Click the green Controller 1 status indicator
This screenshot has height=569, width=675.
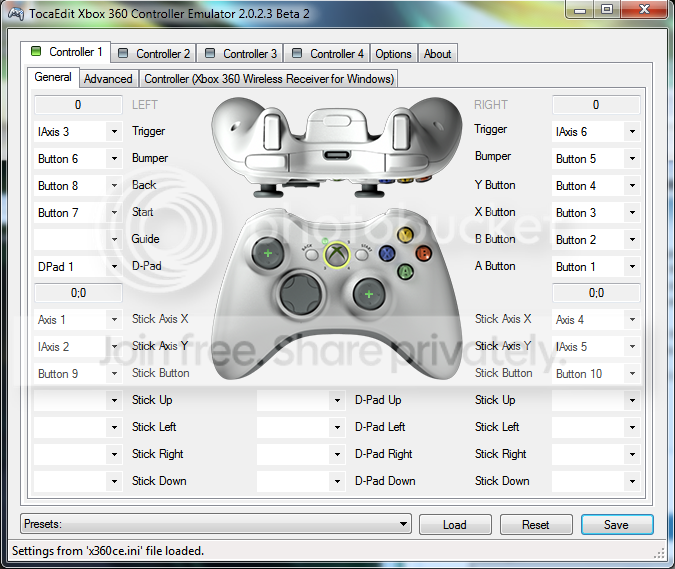(x=36, y=51)
